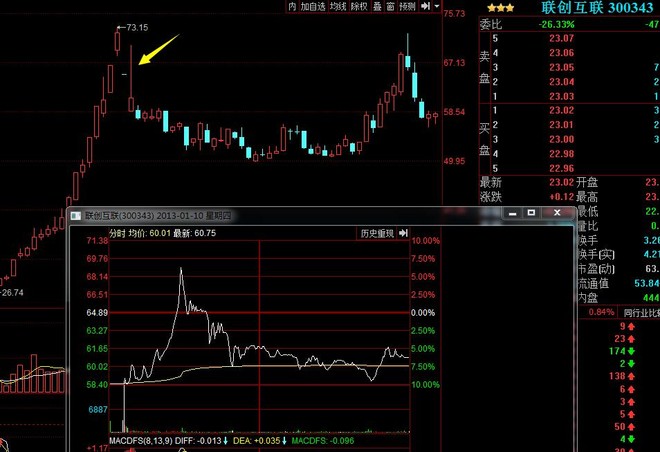Click intraday window jump-to-end arrow icon

pyautogui.click(x=403, y=233)
